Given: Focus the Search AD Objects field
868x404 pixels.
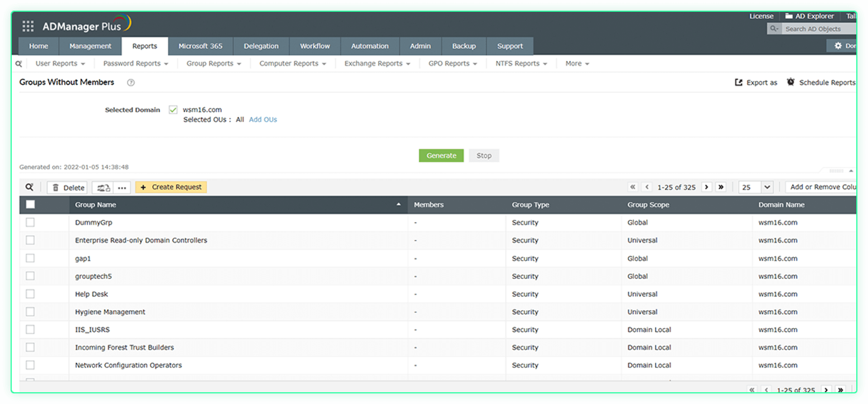Looking at the screenshot, I should pos(819,29).
